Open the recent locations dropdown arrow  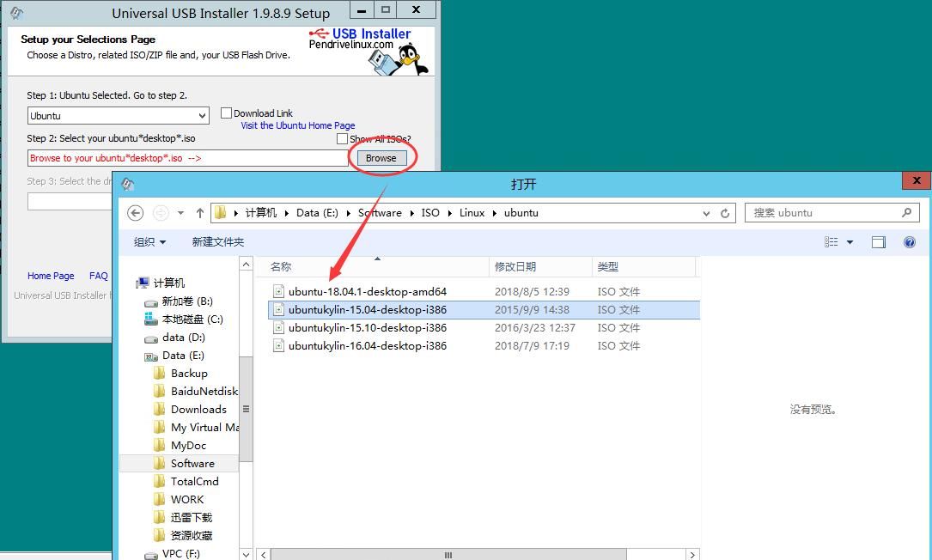pyautogui.click(x=180, y=213)
